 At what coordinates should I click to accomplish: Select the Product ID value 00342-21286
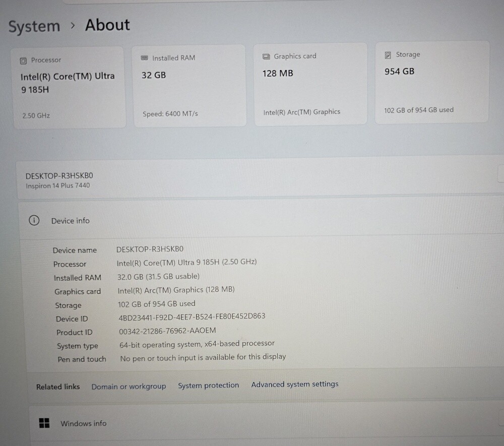click(x=167, y=331)
